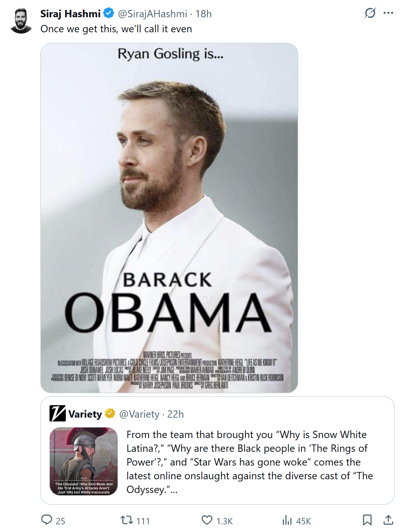Open quoted Variety tweet text
The width and height of the screenshot is (404, 532).
pyautogui.click(x=250, y=462)
